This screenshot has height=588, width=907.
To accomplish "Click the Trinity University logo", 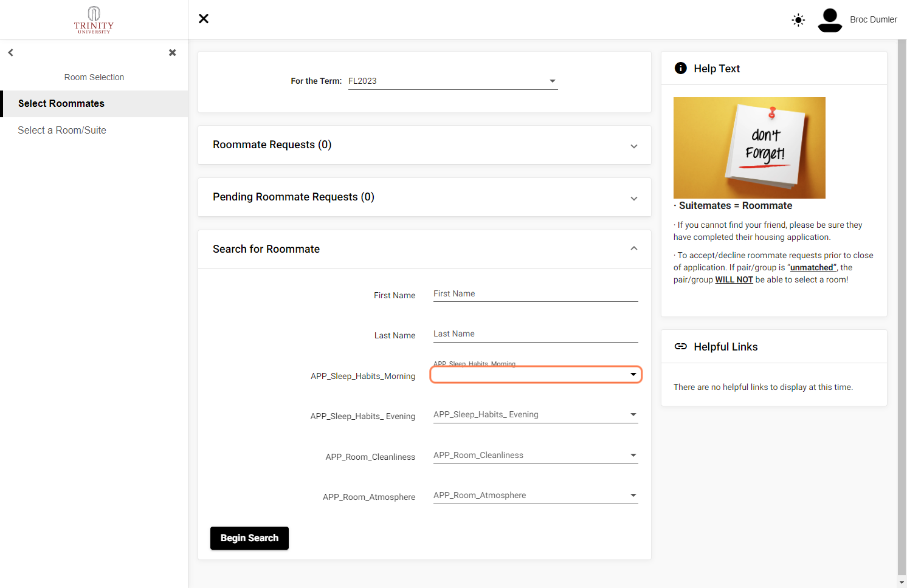I will click(x=94, y=20).
